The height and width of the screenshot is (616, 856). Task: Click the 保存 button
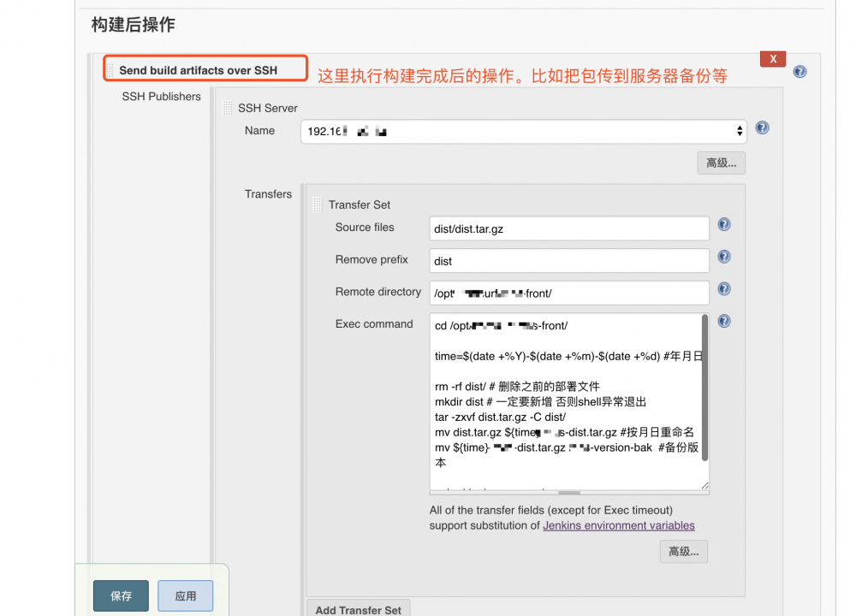(x=120, y=595)
